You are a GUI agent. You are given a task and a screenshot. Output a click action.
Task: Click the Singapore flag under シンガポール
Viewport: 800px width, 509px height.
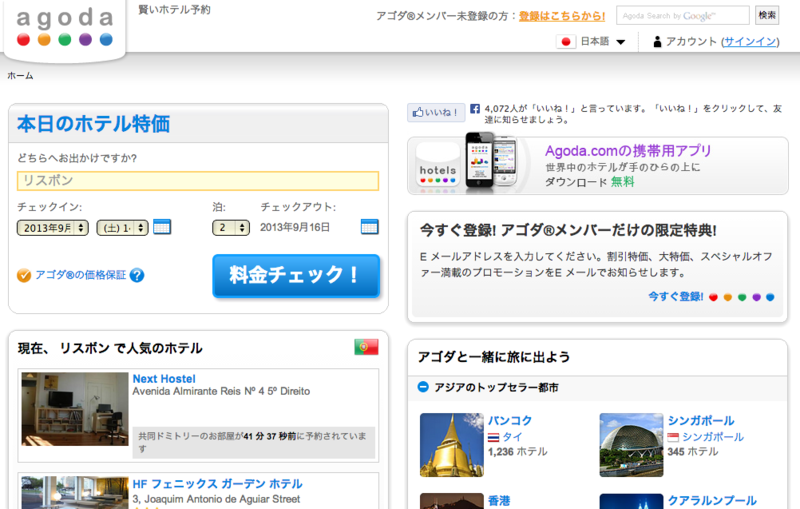point(673,437)
